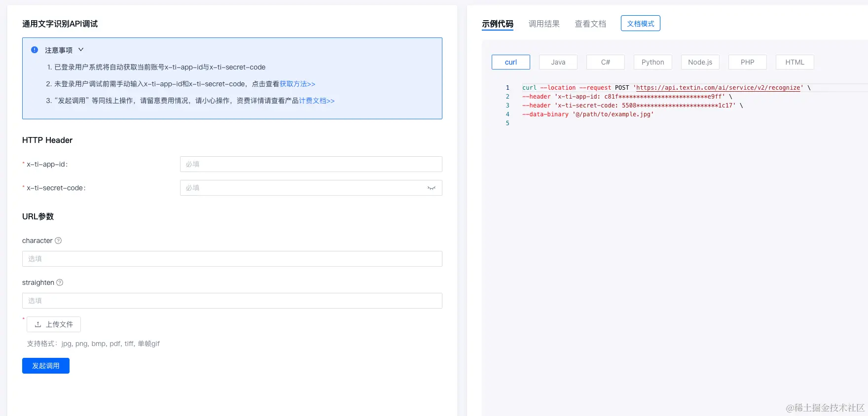
Task: Select the HTML code sample tab
Action: [x=795, y=62]
